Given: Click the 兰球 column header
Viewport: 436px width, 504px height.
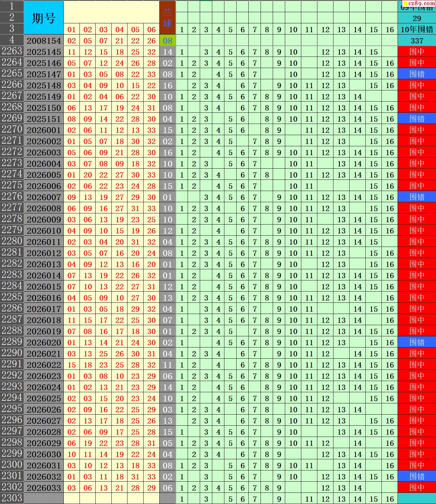Looking at the screenshot, I should (x=168, y=18).
